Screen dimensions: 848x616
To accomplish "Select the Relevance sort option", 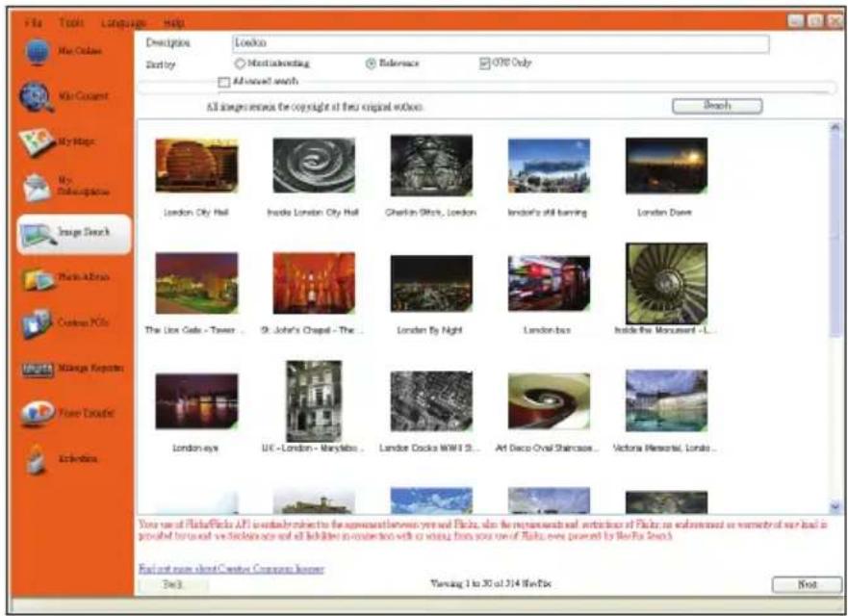I will click(x=371, y=64).
